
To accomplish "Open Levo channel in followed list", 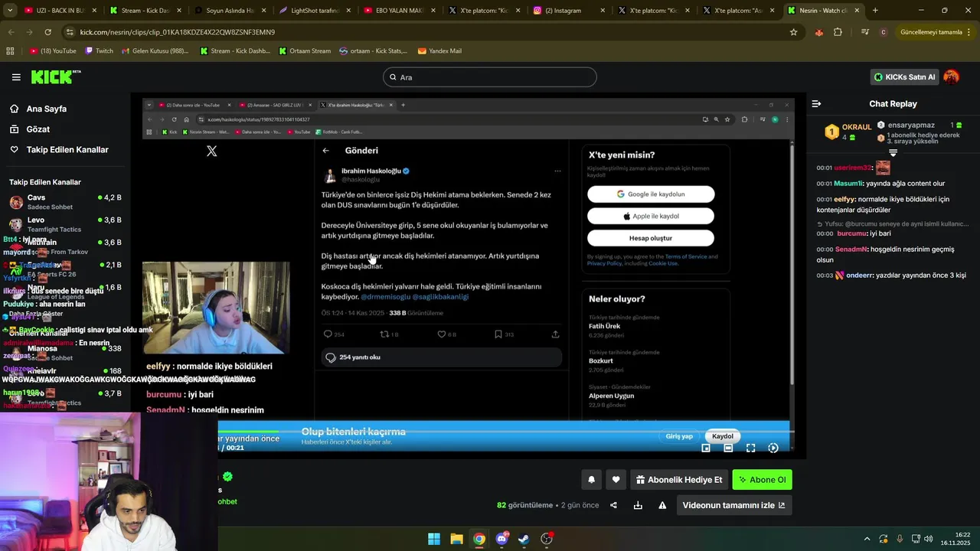I will tap(64, 224).
